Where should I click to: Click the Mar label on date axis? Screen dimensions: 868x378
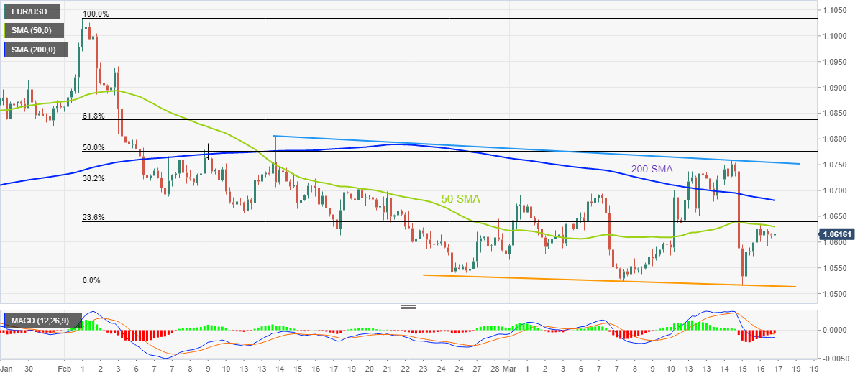[x=510, y=368]
